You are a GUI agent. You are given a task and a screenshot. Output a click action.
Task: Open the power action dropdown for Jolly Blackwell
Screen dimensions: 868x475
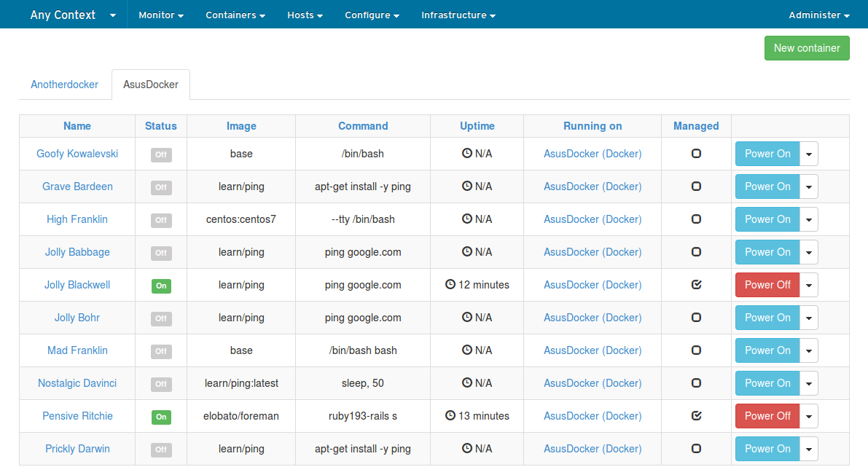pos(808,285)
